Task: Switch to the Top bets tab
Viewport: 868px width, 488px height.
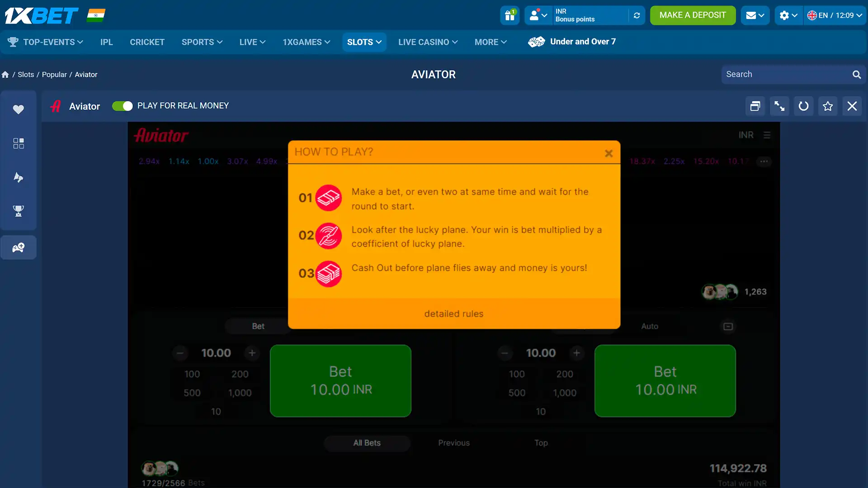Action: (541, 443)
